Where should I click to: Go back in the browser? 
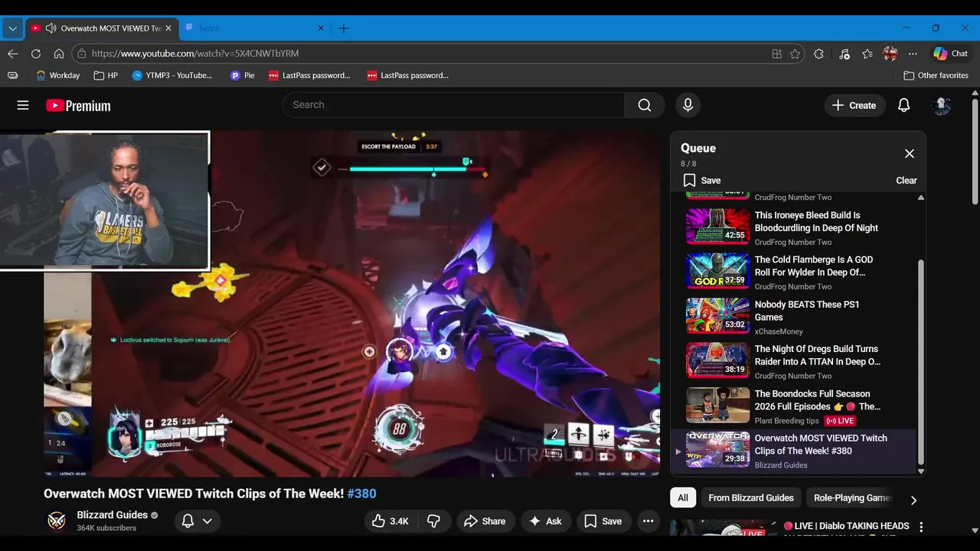pyautogui.click(x=12, y=54)
